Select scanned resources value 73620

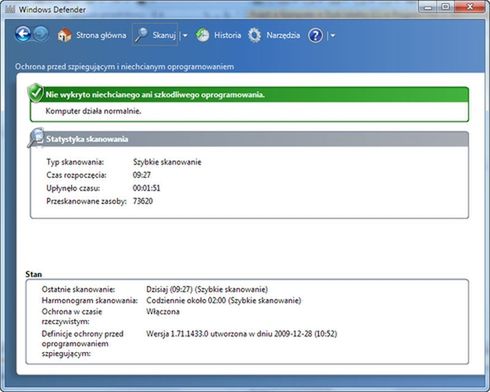coord(143,201)
